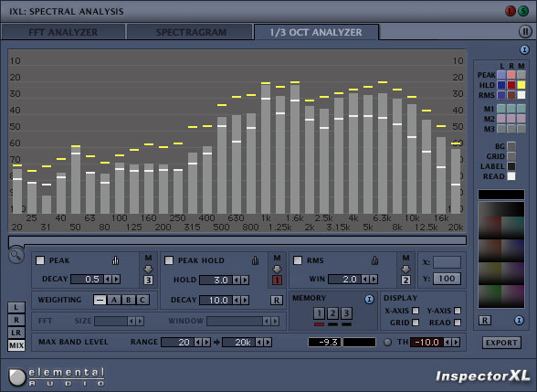Select the BG color swatch
Viewport: 537px width, 392px height.
click(x=511, y=146)
